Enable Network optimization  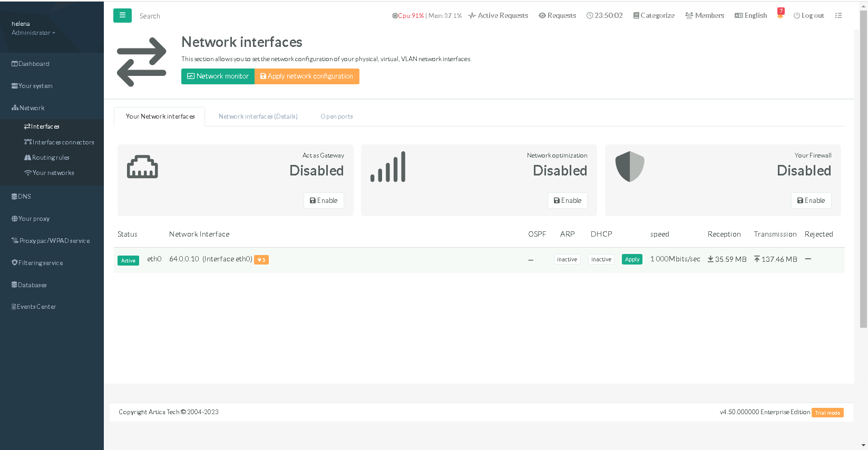pos(567,201)
